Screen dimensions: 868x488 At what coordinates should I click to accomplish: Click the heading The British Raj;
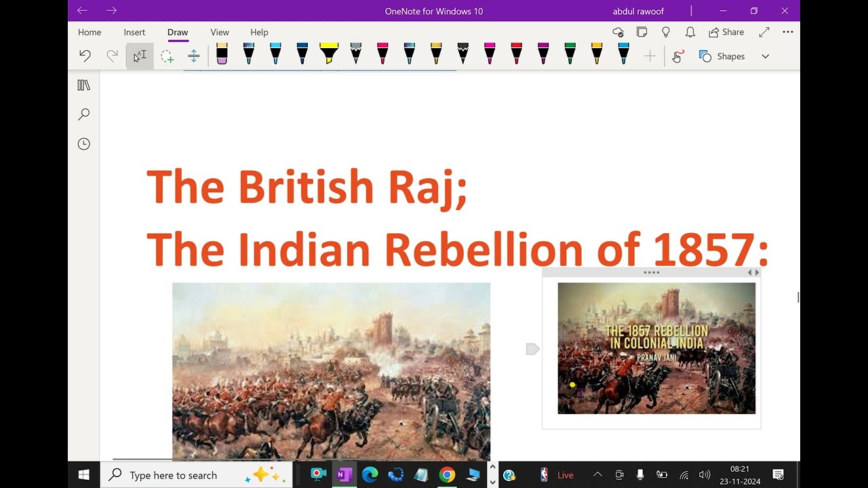(x=307, y=187)
